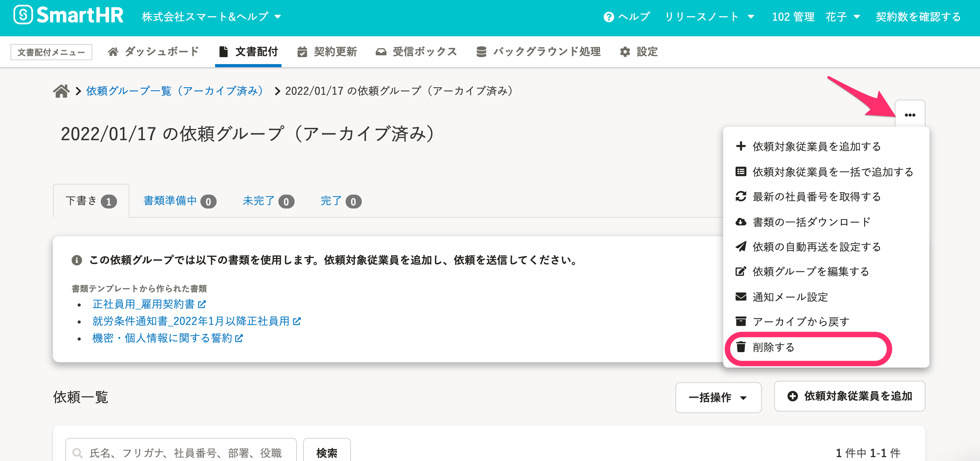The width and height of the screenshot is (980, 461).
Task: Open the 設定 tab
Action: coord(639,52)
